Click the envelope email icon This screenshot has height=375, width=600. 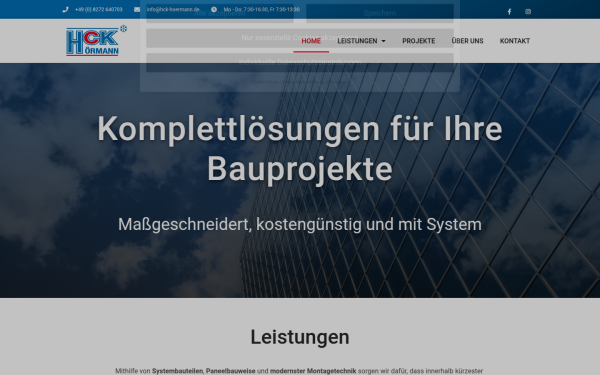tap(137, 10)
